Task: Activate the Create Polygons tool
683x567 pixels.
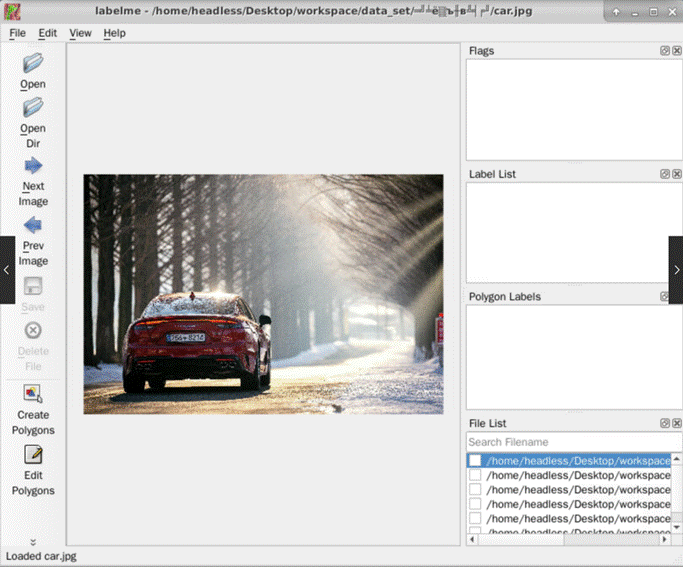Action: [33, 394]
